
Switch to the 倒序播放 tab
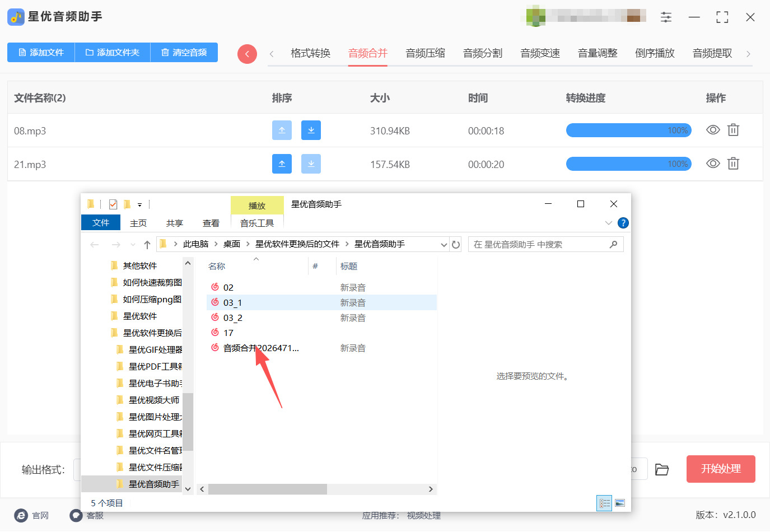coord(655,53)
